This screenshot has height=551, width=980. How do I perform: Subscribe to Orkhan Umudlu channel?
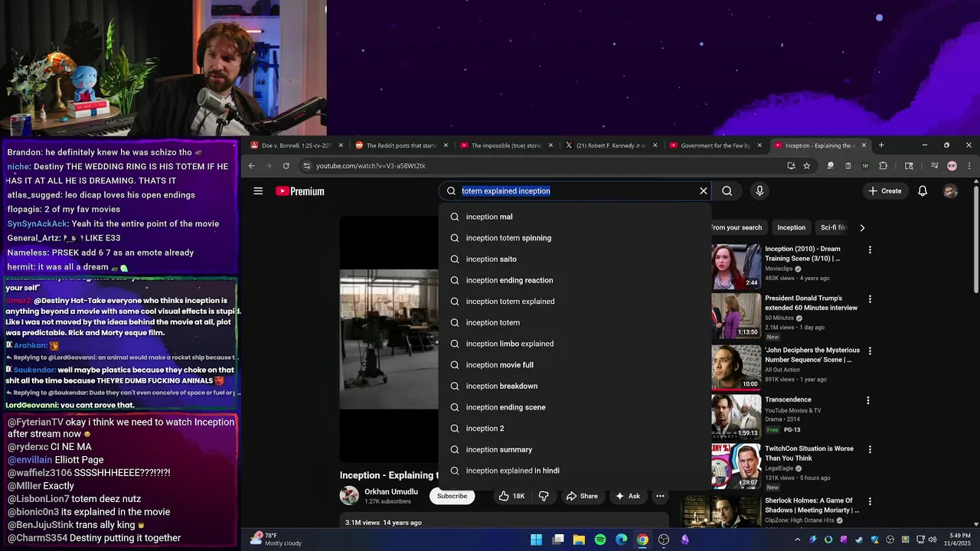[x=452, y=496]
